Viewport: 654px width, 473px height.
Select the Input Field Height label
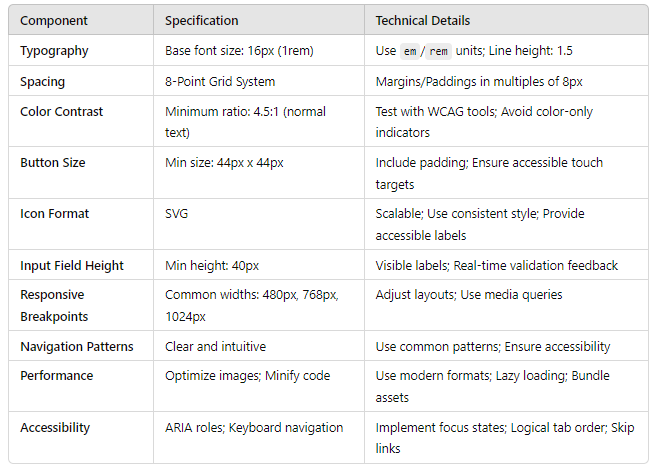72,265
